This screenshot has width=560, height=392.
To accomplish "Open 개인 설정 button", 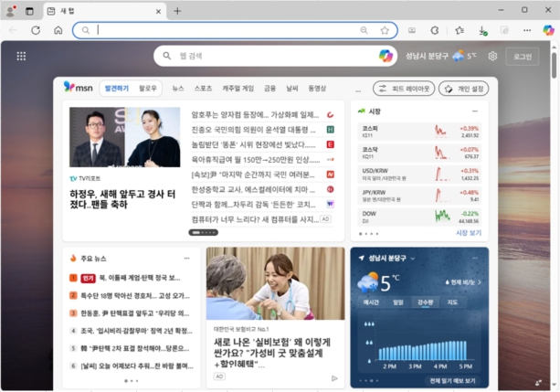I will pyautogui.click(x=463, y=89).
